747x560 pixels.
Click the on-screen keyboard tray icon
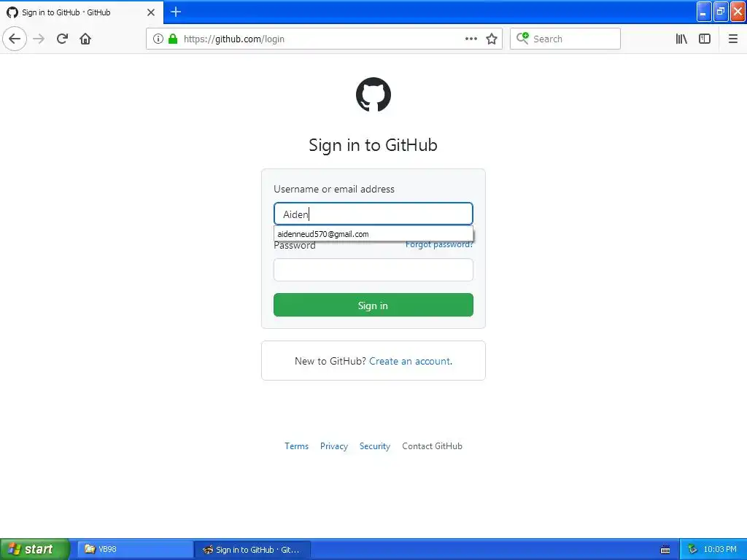(665, 550)
